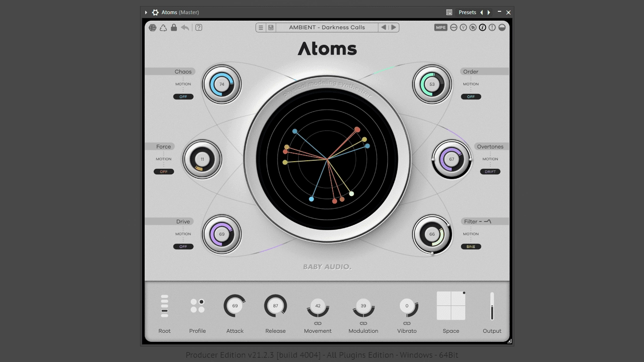Click the Order label tab
The height and width of the screenshot is (362, 644).
pos(485,72)
